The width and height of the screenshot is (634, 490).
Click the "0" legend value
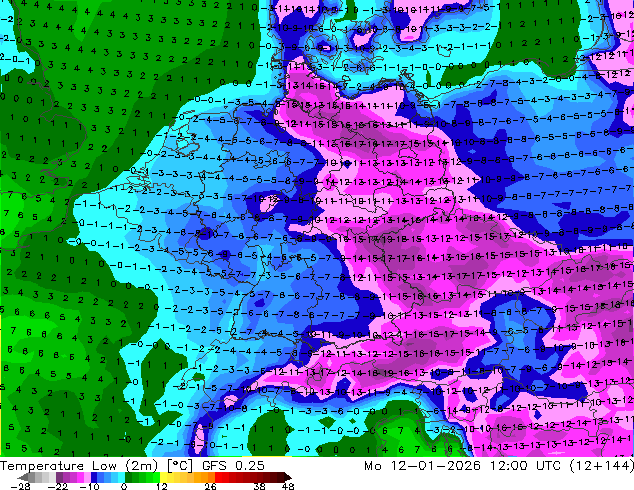124,486
